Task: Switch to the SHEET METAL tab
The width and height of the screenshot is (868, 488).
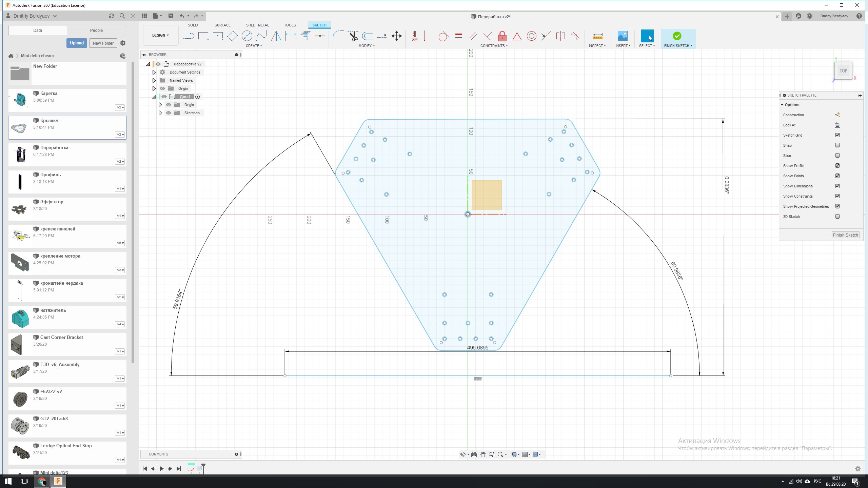Action: 257,25
